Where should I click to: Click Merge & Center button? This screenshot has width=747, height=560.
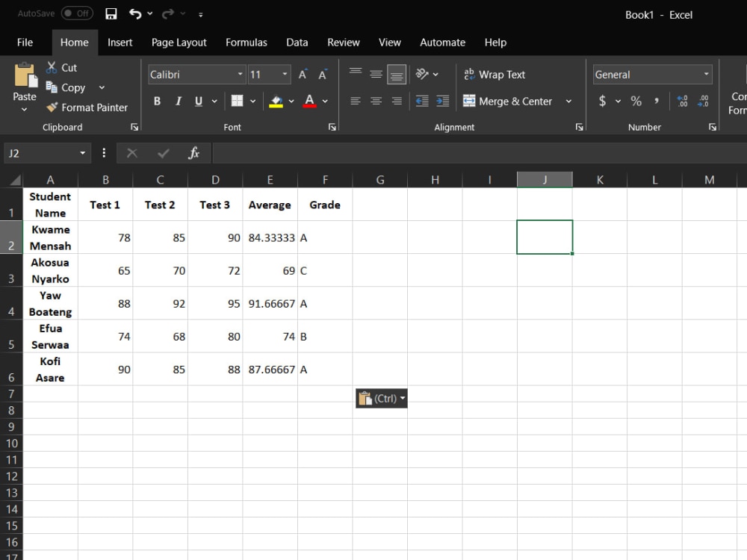click(508, 101)
